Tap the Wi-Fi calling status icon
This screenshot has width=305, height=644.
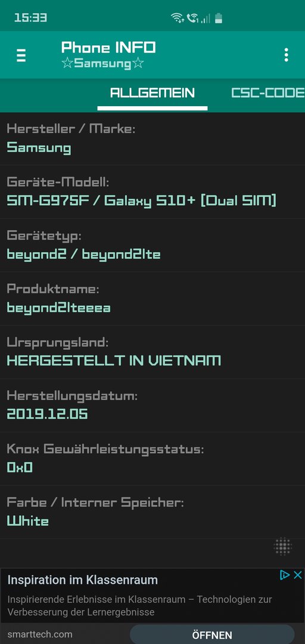click(x=192, y=18)
